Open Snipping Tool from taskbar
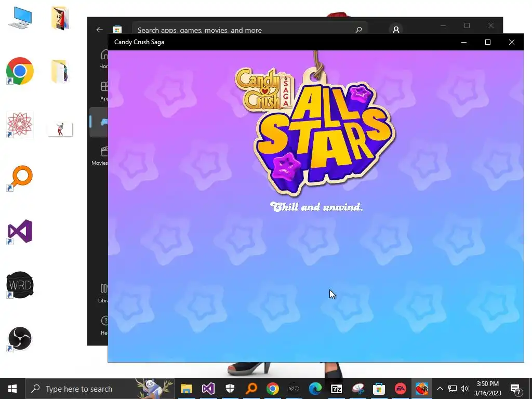Viewport: 532px width, 399px height. 358,389
